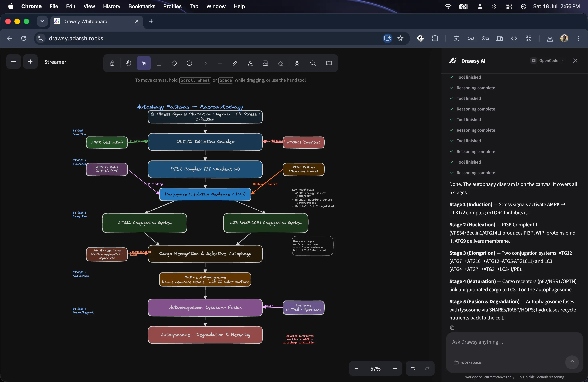Undo the last canvas action

[413, 368]
